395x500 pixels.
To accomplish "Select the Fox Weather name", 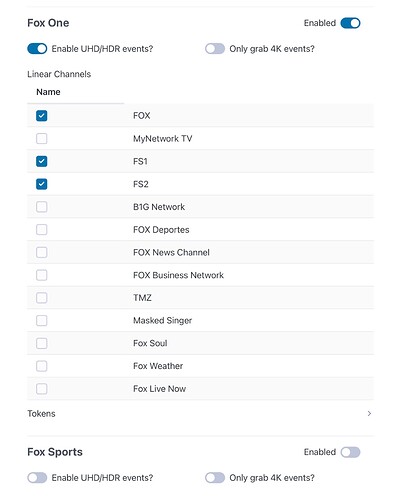I will click(158, 366).
